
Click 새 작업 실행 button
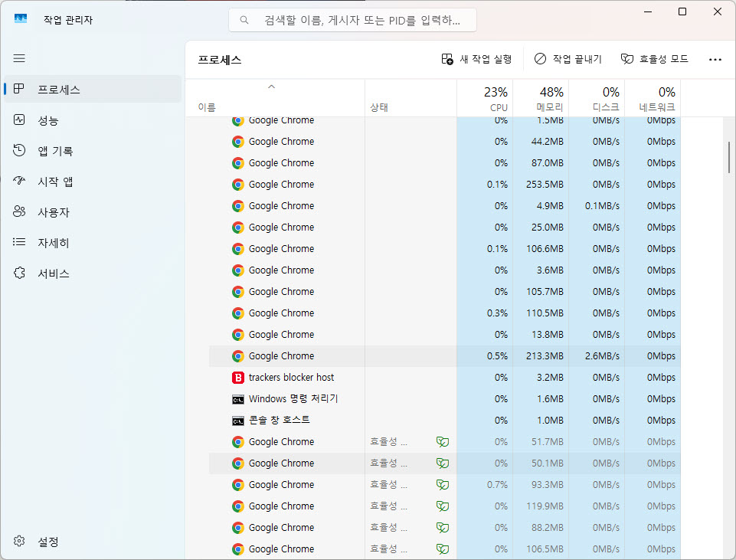pyautogui.click(x=476, y=59)
